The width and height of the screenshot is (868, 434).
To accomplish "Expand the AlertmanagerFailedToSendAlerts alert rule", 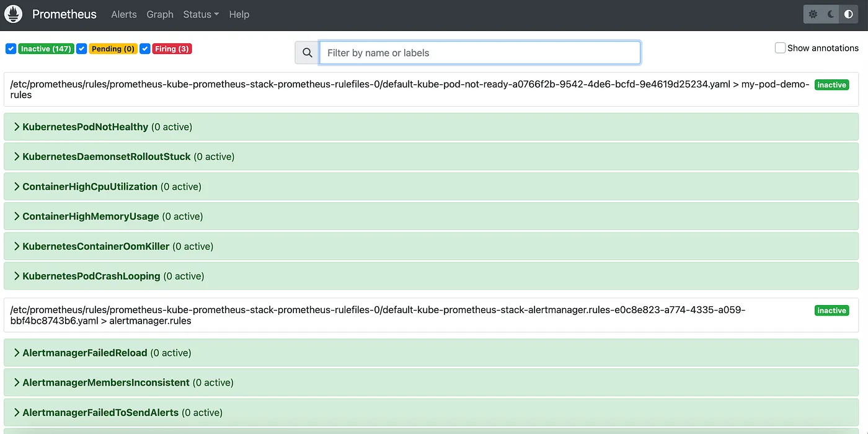I will [x=431, y=412].
